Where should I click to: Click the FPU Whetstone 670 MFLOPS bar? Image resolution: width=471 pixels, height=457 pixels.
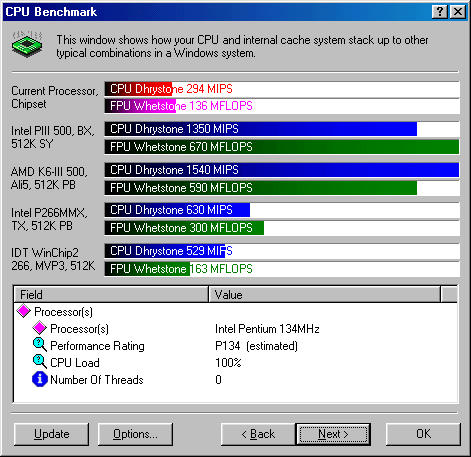click(x=282, y=147)
